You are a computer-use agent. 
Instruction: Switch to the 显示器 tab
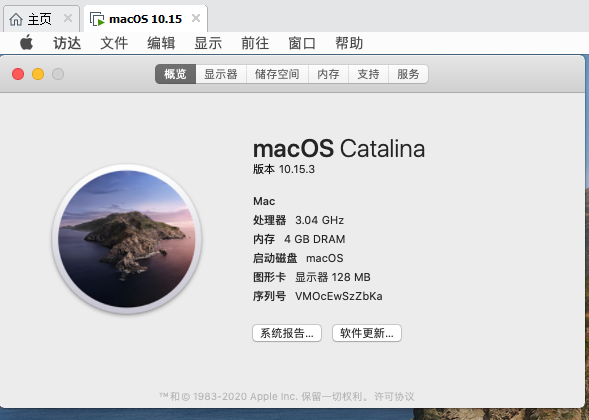click(221, 74)
